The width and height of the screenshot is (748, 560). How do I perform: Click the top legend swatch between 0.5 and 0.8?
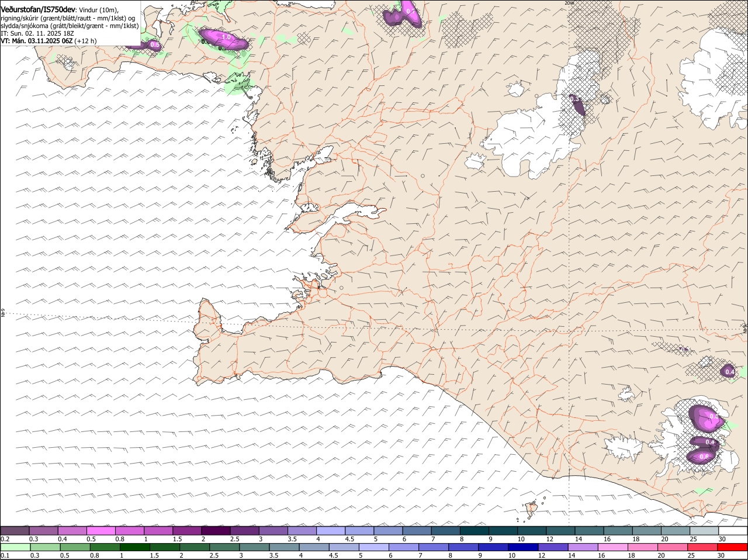pyautogui.click(x=101, y=531)
